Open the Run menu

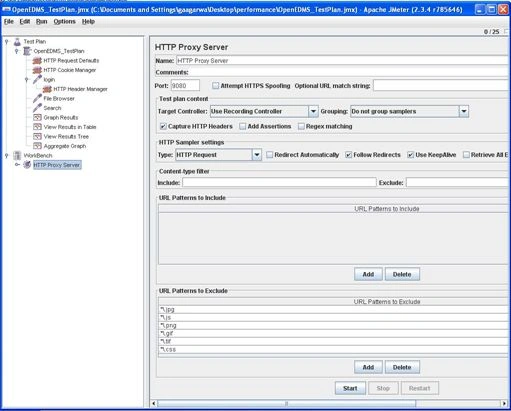coord(42,22)
